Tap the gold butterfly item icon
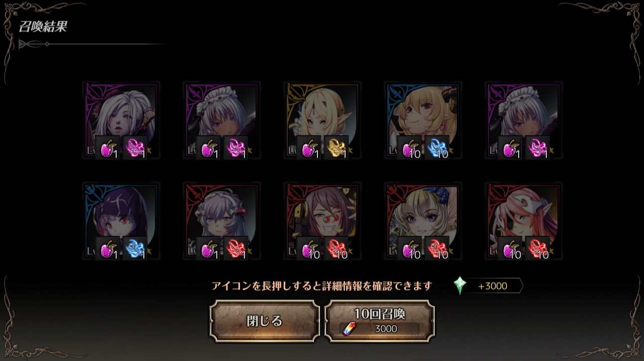 point(336,148)
